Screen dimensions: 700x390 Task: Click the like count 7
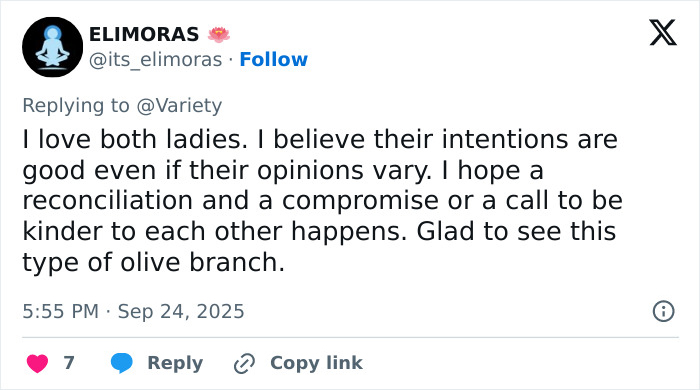click(x=69, y=363)
